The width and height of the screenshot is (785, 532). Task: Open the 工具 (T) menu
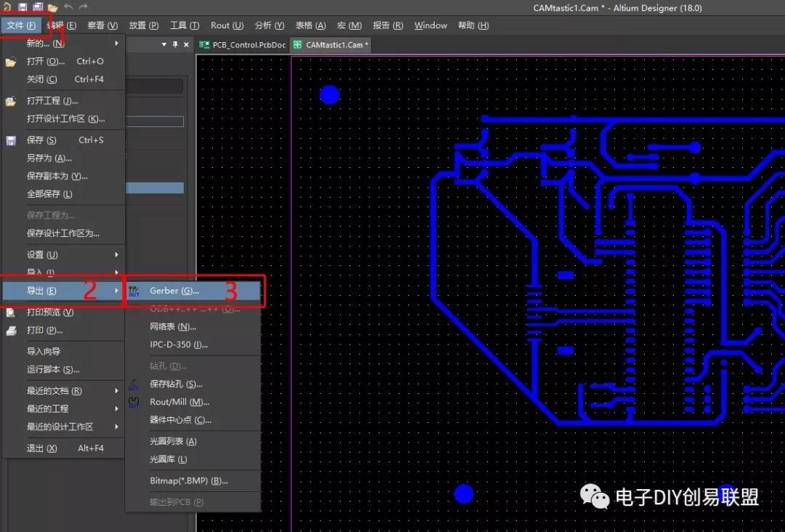184,25
